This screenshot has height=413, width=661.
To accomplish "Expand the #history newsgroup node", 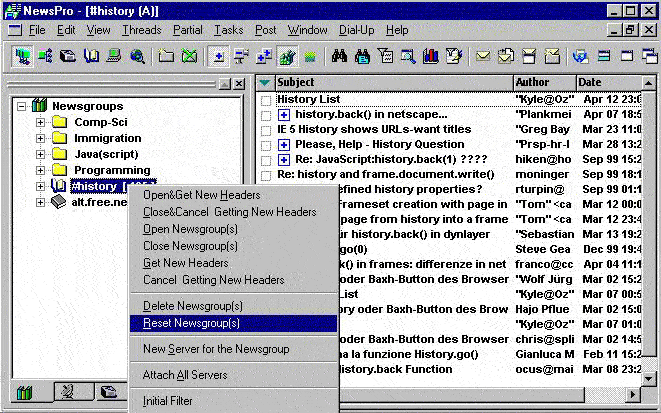I will (x=40, y=186).
